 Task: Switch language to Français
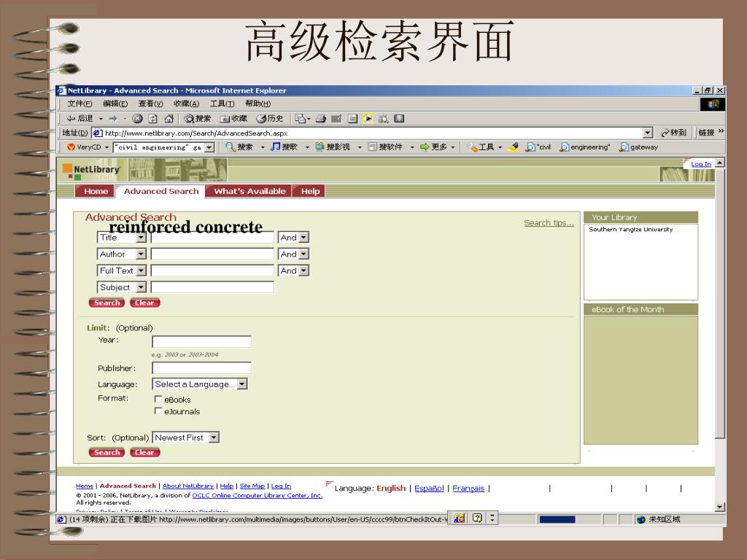pos(468,488)
